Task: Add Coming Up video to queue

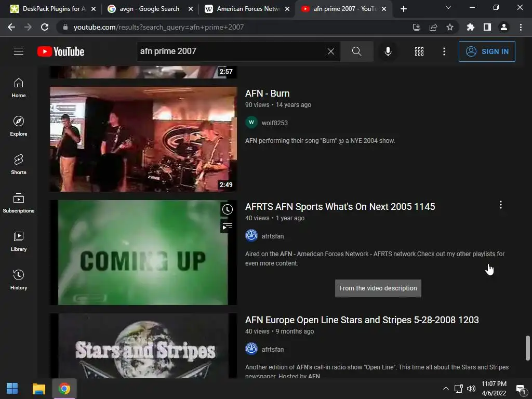Action: tap(228, 227)
